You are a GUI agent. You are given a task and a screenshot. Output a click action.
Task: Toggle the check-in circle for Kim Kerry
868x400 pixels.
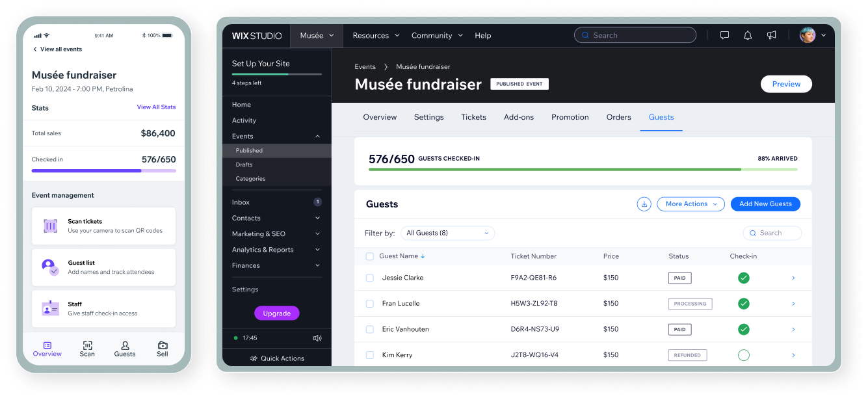pos(744,355)
